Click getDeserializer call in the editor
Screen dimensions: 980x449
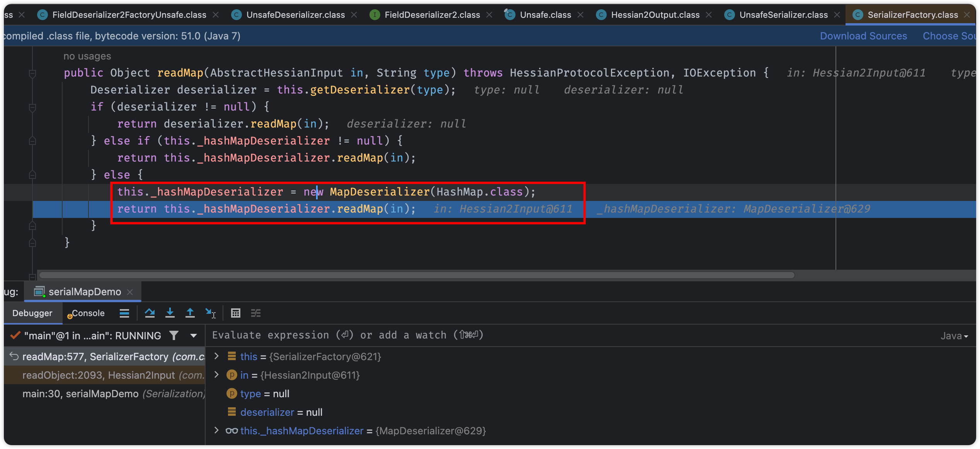(x=360, y=90)
